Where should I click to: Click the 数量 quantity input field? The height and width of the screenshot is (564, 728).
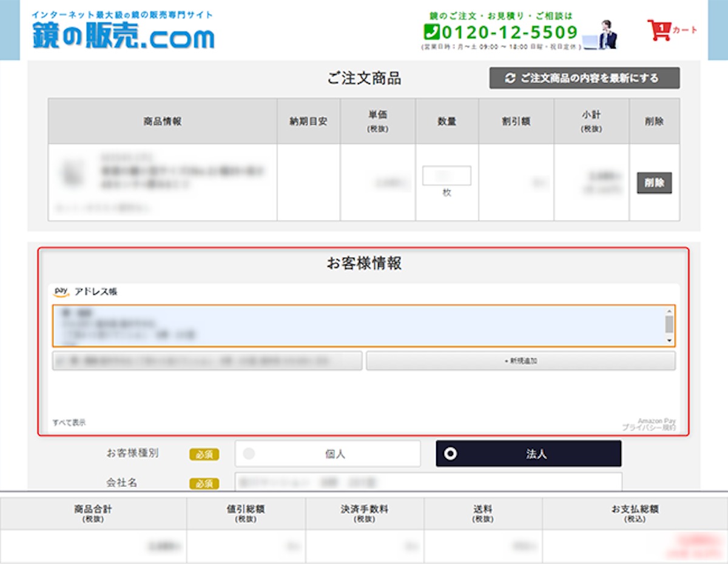click(447, 176)
